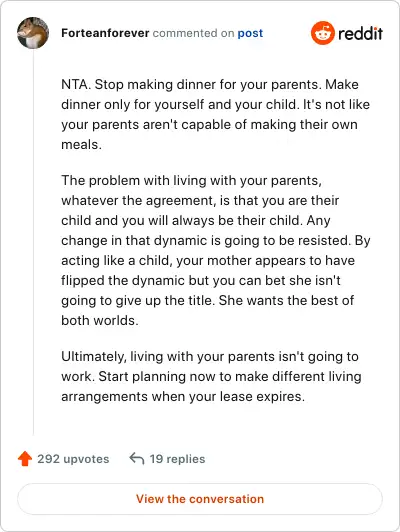Click the orange upvote arrow icon
Viewport: 400px width, 532px height.
(x=25, y=459)
